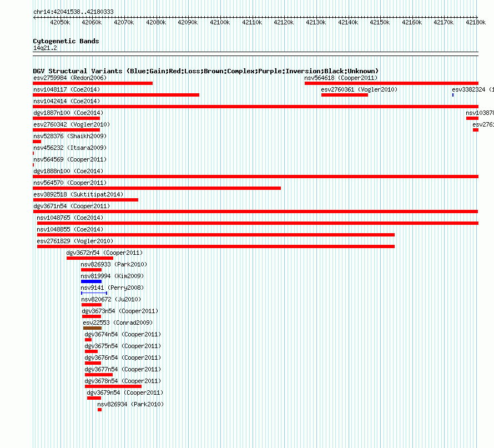Click the dgv3674n54 (Cooper2011) label

(x=123, y=334)
